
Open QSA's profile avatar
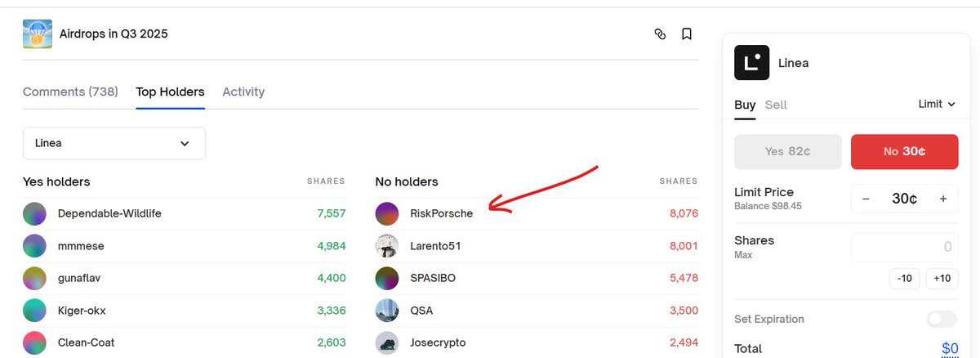point(387,311)
